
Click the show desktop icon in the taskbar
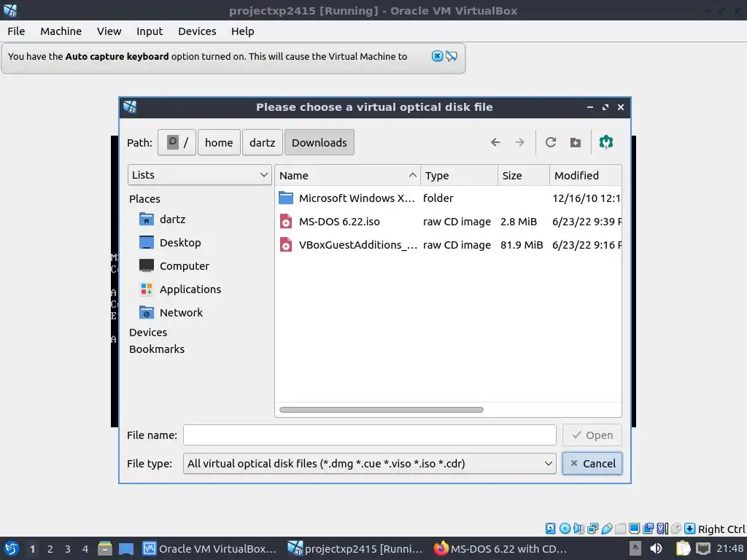click(x=126, y=548)
